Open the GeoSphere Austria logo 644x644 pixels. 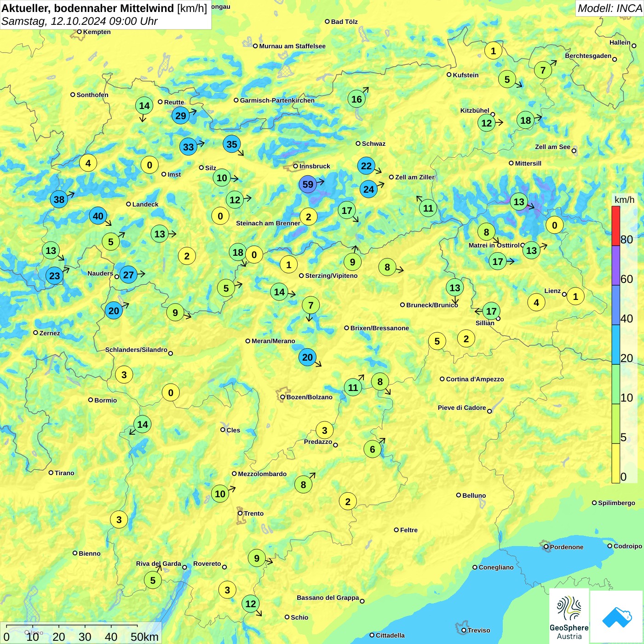pyautogui.click(x=569, y=616)
